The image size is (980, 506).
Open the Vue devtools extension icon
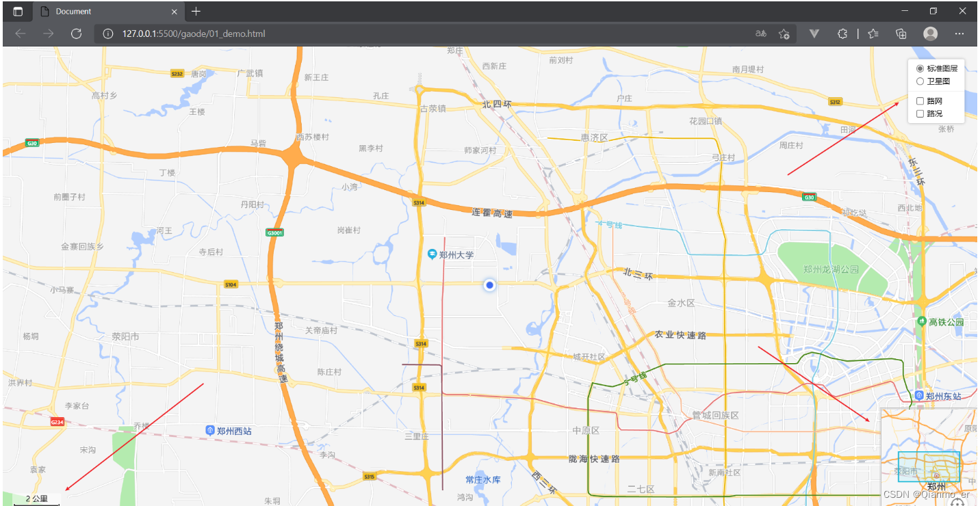pyautogui.click(x=814, y=34)
